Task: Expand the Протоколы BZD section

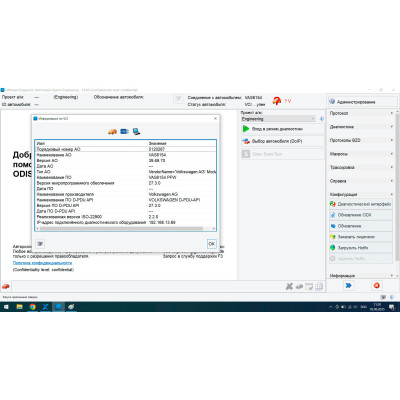Action: click(361, 140)
